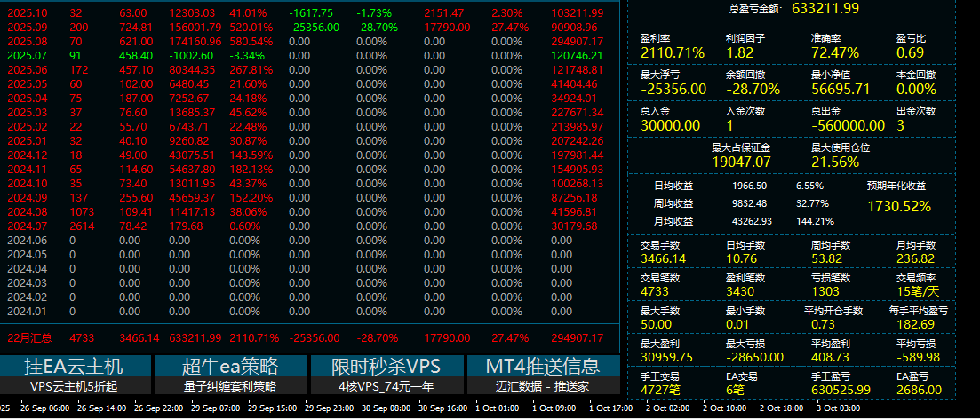Select the 2025.10 month row label
This screenshot has height=420, width=980.
click(x=27, y=12)
